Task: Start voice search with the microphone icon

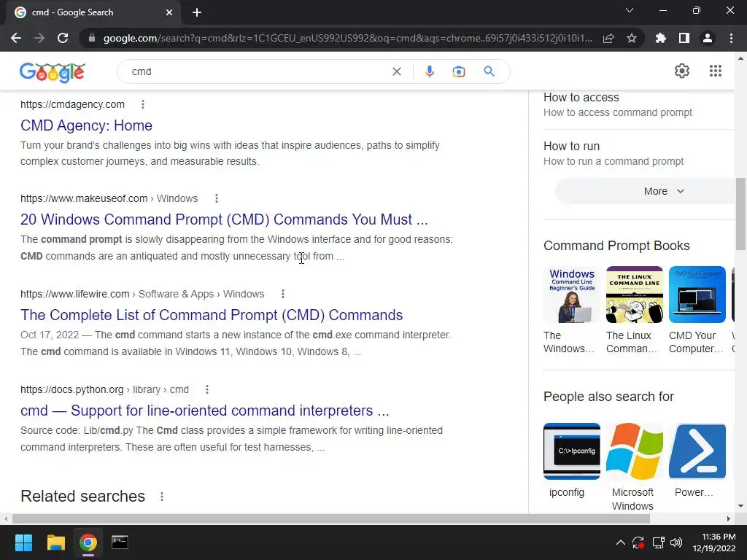Action: 429,71
